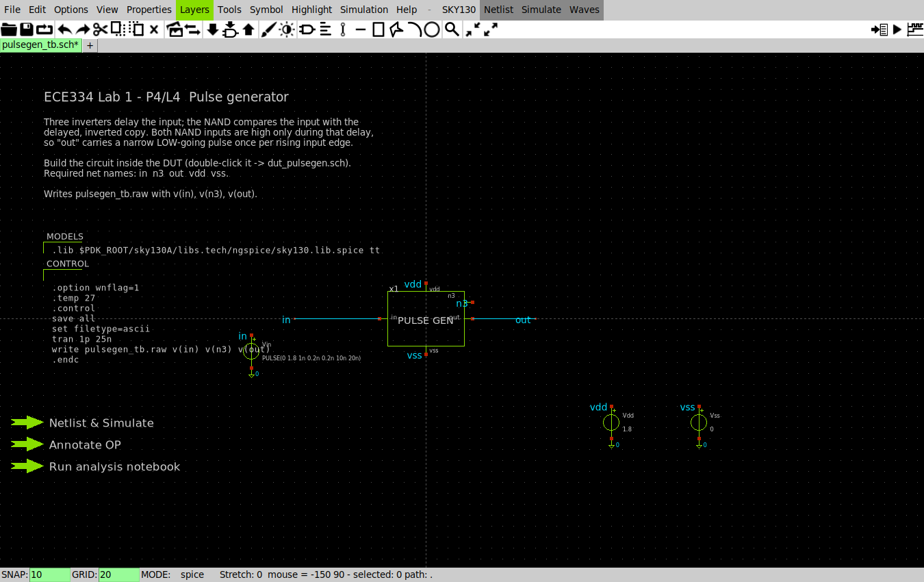Click the Redraw brush icon

[268, 29]
